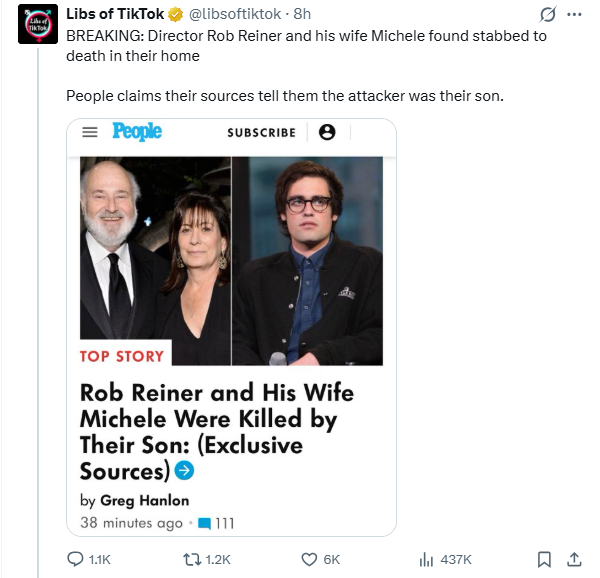Share the post
600x578 pixels.
point(574,559)
